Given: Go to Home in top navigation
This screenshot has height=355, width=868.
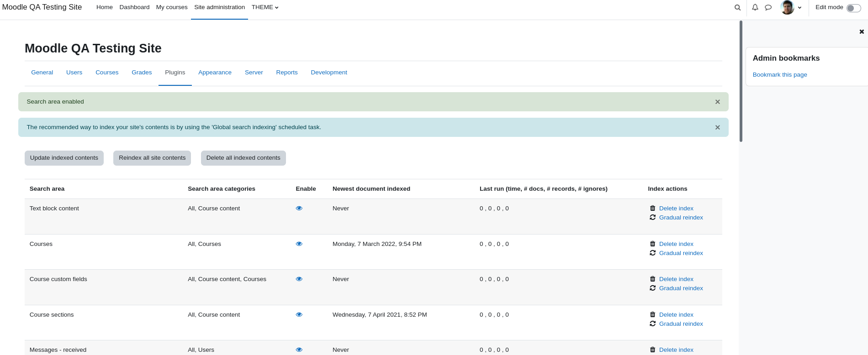Looking at the screenshot, I should pyautogui.click(x=105, y=7).
